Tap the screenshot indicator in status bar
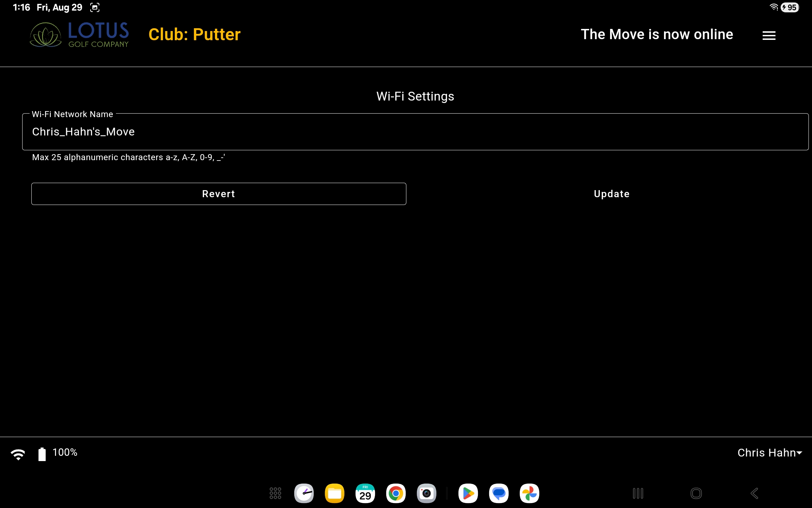 [x=95, y=7]
